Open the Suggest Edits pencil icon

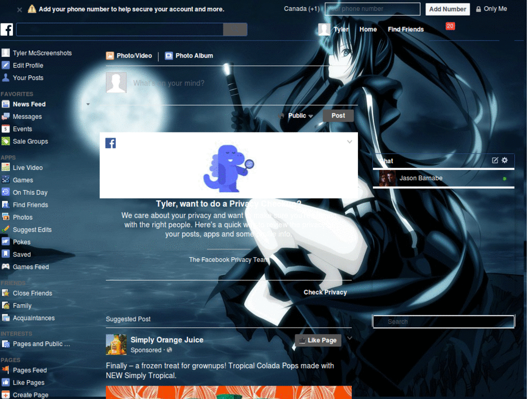pos(5,229)
